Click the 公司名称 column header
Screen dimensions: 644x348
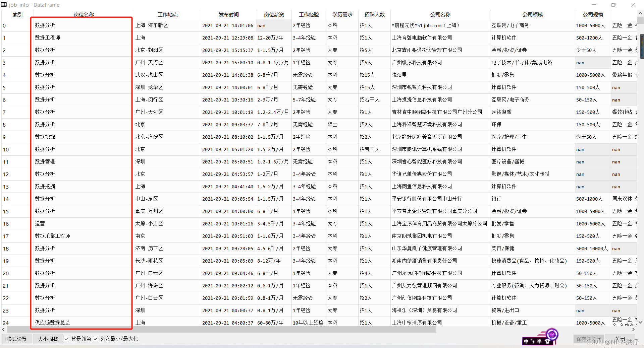point(440,14)
